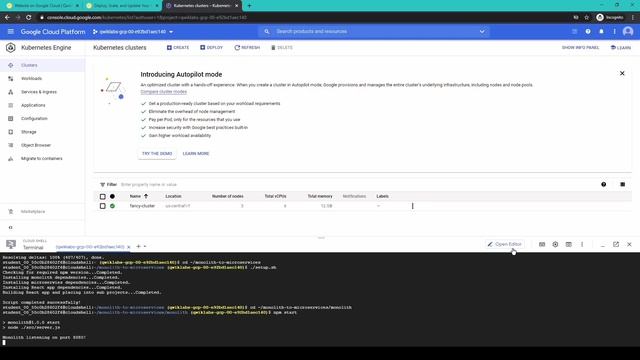Viewport: 640px width, 360px height.
Task: Bookmark this page with the star icon
Action: 587,18
